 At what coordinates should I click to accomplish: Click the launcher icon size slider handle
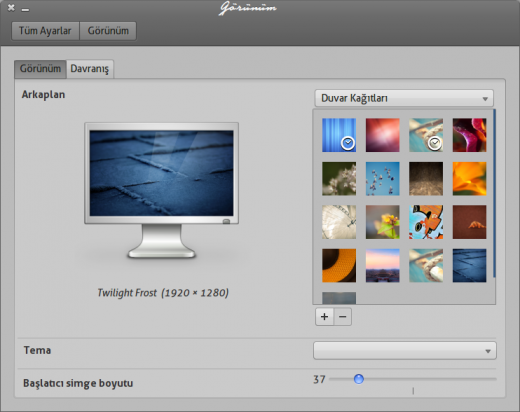pyautogui.click(x=359, y=379)
